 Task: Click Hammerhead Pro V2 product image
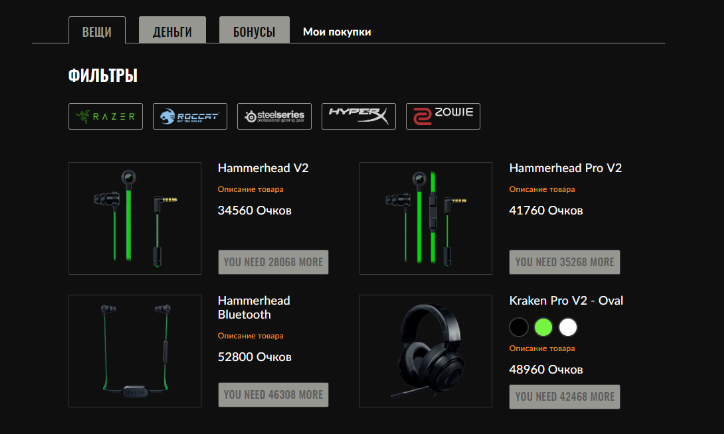click(425, 218)
